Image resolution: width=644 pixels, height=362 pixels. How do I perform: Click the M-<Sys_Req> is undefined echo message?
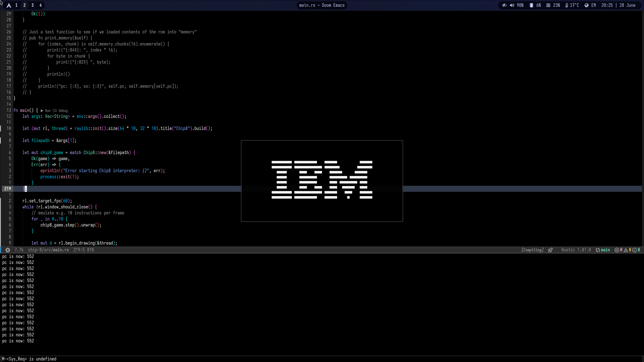point(29,359)
